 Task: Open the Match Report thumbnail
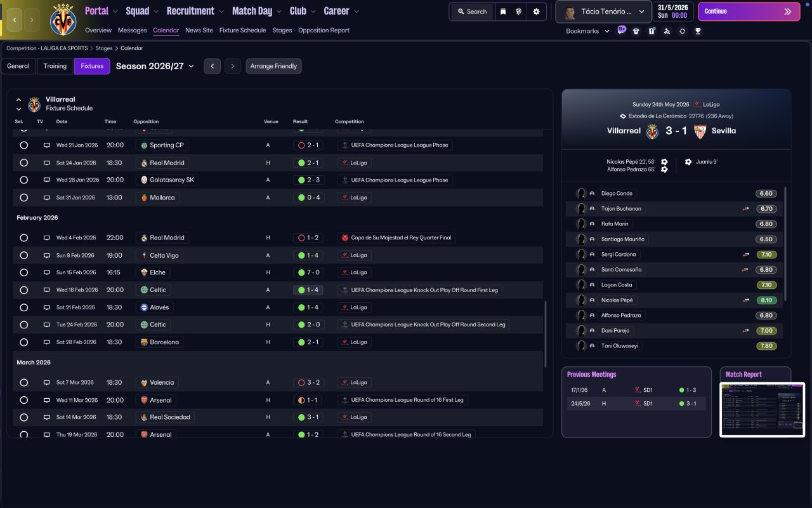coord(763,410)
